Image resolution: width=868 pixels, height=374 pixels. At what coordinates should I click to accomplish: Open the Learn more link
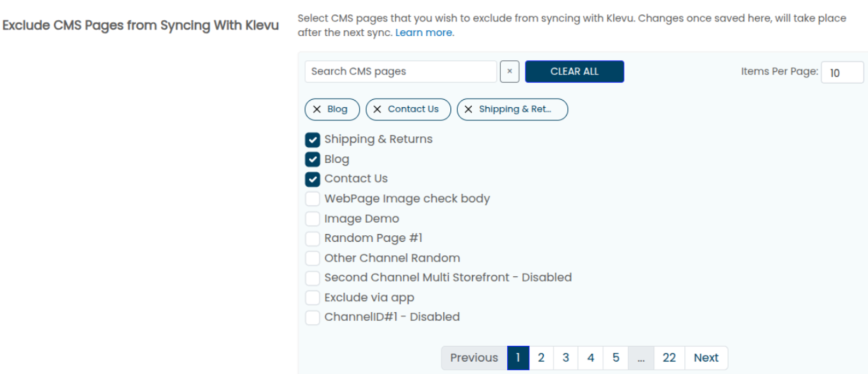tap(424, 33)
